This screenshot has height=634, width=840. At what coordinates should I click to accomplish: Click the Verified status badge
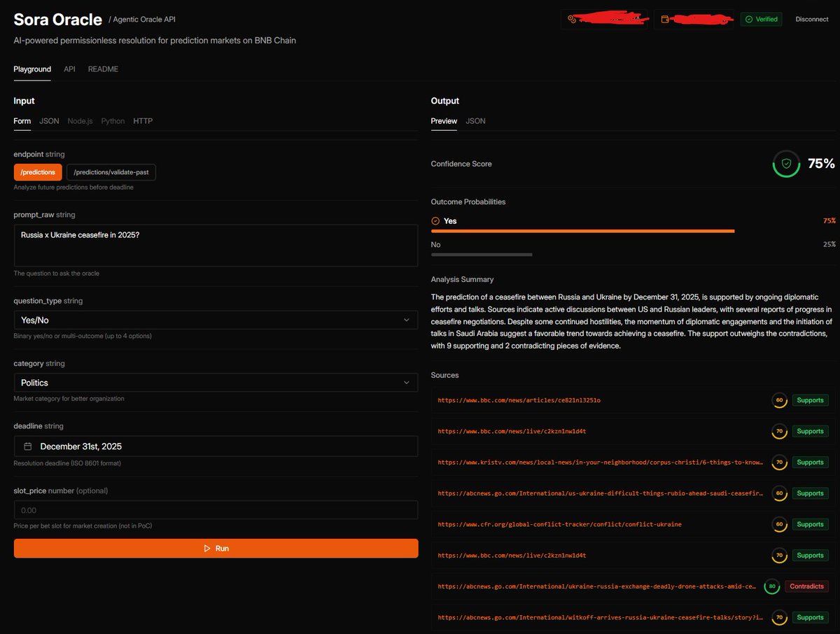[762, 20]
